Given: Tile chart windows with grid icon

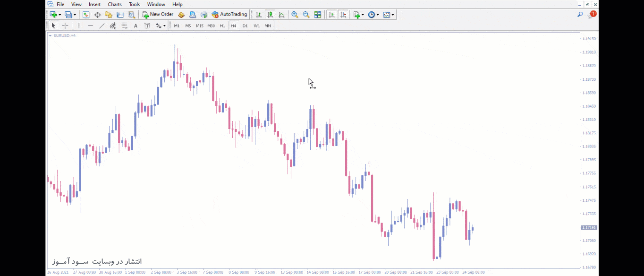Looking at the screenshot, I should click(318, 15).
